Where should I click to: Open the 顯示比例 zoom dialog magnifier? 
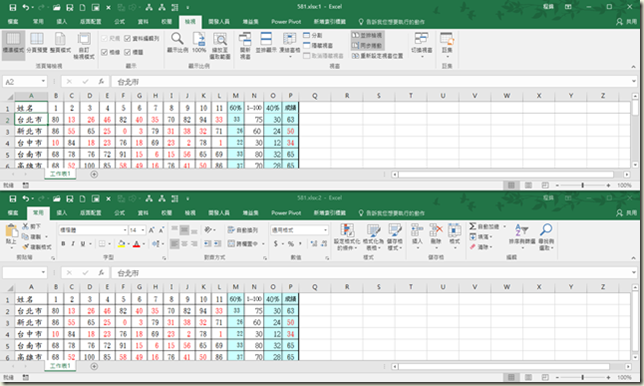tap(177, 43)
